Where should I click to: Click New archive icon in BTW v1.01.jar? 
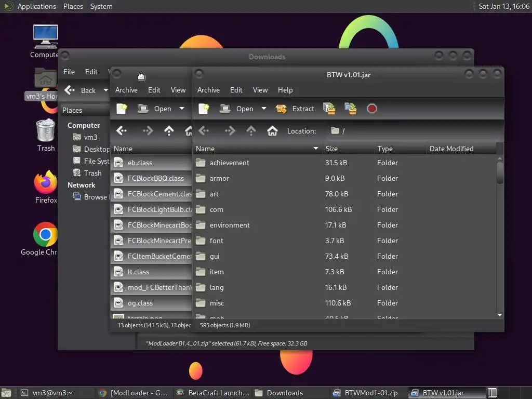pyautogui.click(x=204, y=109)
